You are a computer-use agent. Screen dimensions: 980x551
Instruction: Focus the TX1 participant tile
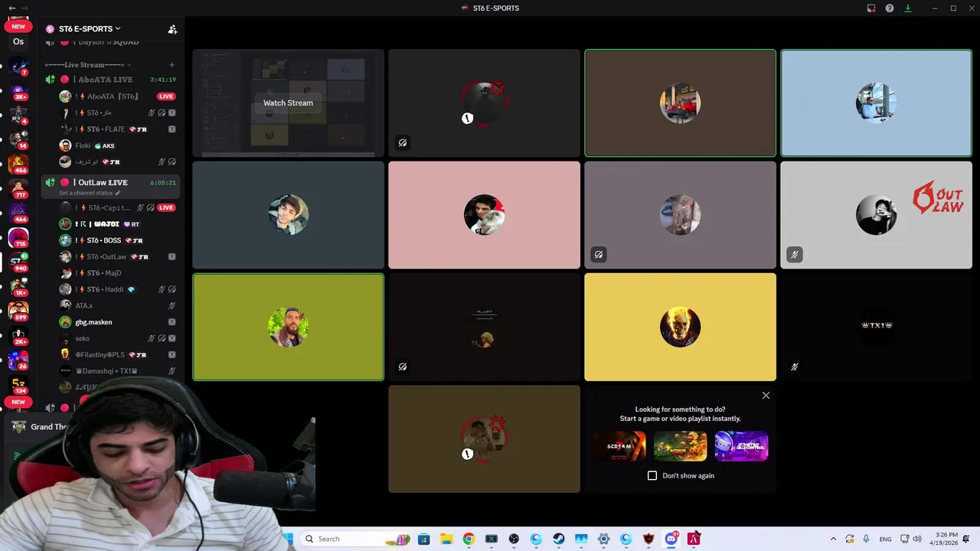(876, 327)
